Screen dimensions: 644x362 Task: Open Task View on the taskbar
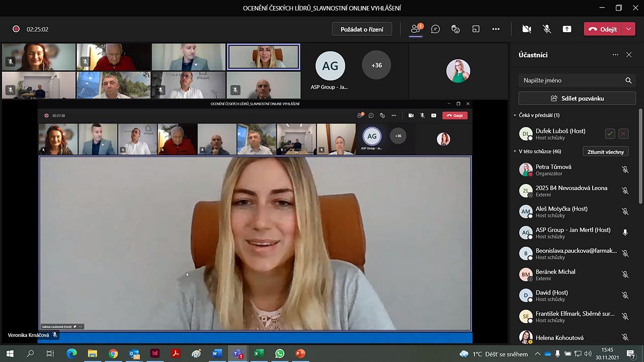(x=50, y=353)
